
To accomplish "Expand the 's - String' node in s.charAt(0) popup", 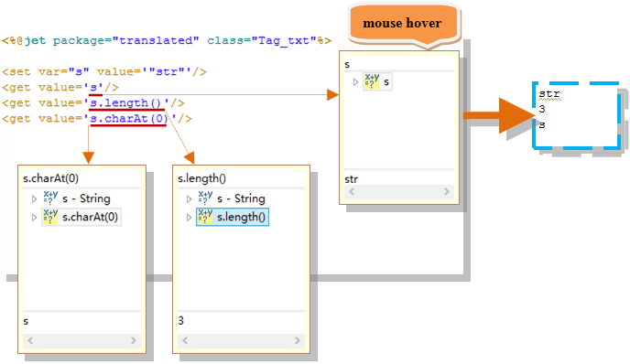I will click(34, 198).
